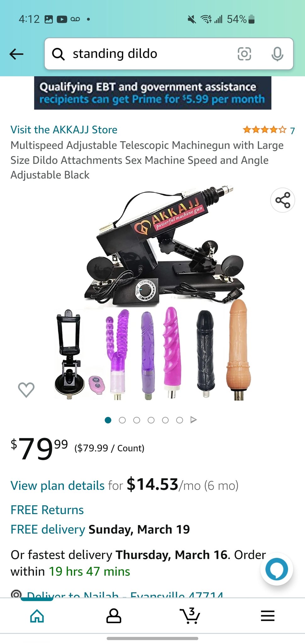Open the hamburger menu
Viewport: 305px width, 644px height.
(x=268, y=616)
